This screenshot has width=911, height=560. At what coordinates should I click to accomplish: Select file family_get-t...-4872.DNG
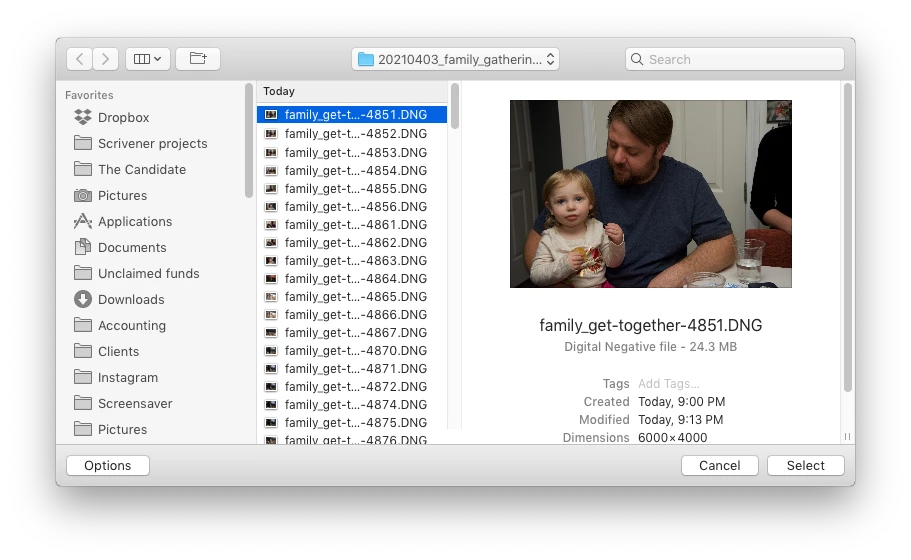pos(352,387)
